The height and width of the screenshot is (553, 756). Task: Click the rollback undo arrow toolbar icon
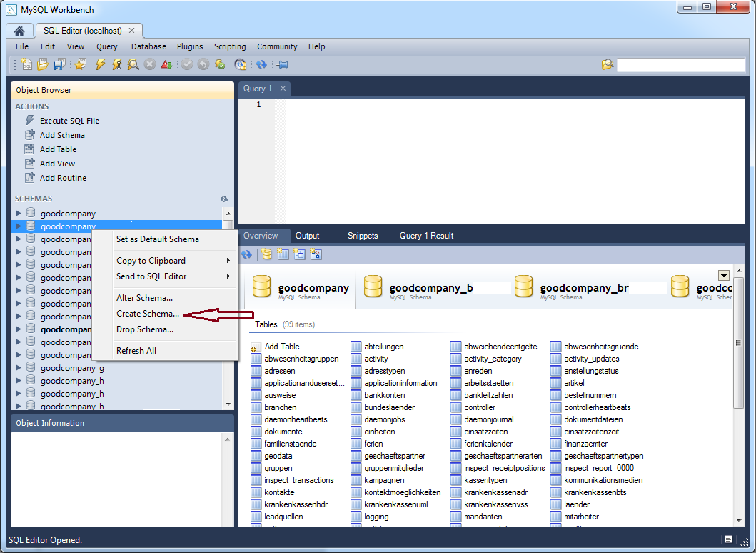click(203, 64)
